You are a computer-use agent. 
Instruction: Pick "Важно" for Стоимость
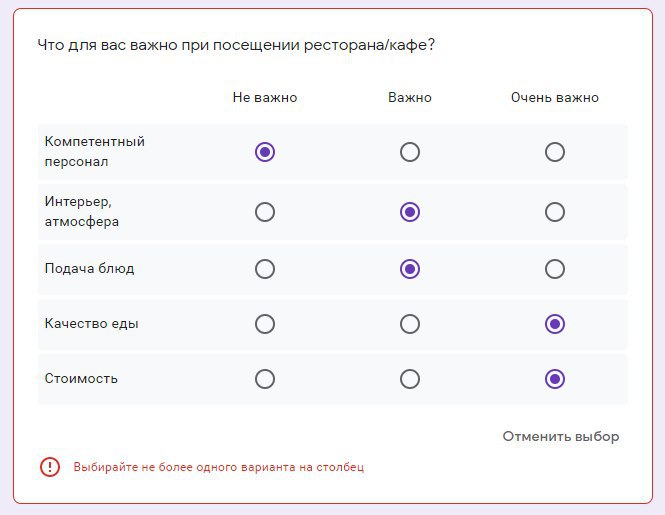(410, 379)
